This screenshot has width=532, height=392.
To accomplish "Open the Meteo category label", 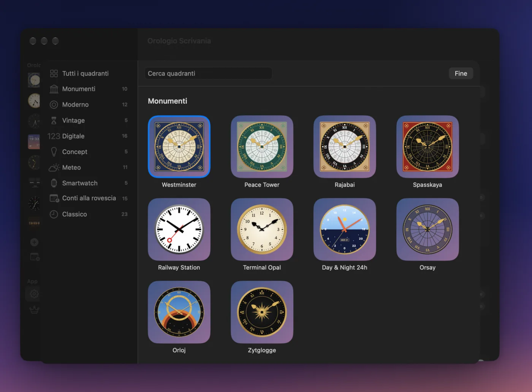I will pos(71,167).
